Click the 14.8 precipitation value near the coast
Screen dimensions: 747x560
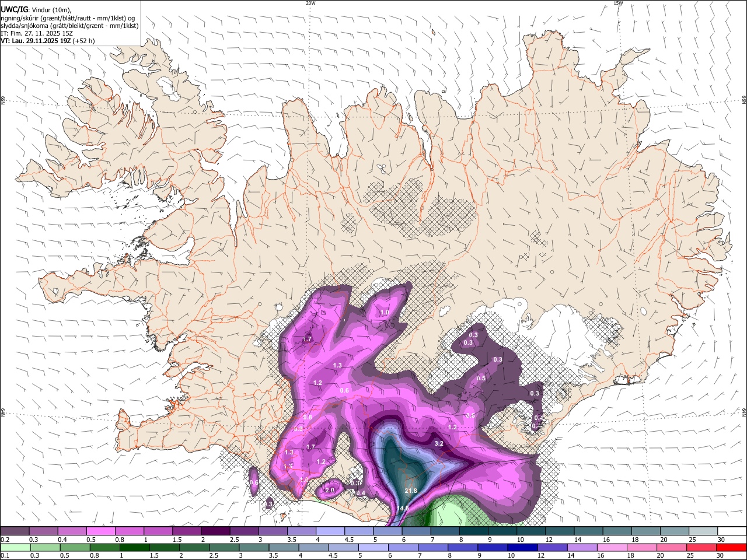point(403,508)
